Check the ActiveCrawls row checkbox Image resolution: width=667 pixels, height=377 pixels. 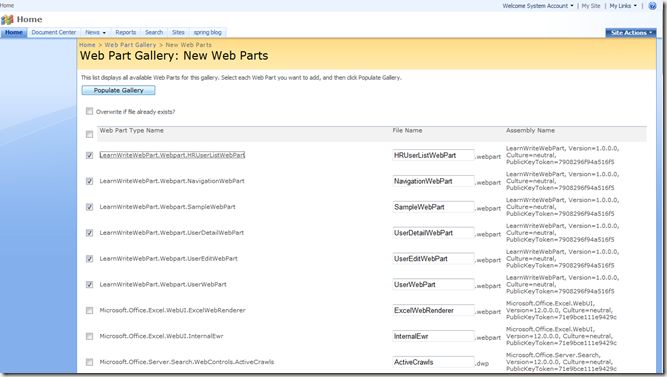[89, 362]
